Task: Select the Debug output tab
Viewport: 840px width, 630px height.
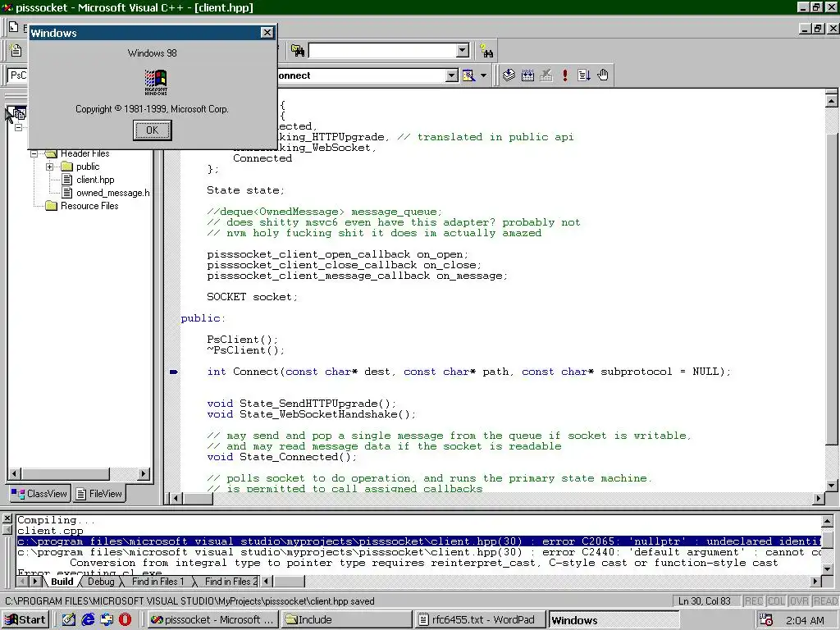Action: 101,582
